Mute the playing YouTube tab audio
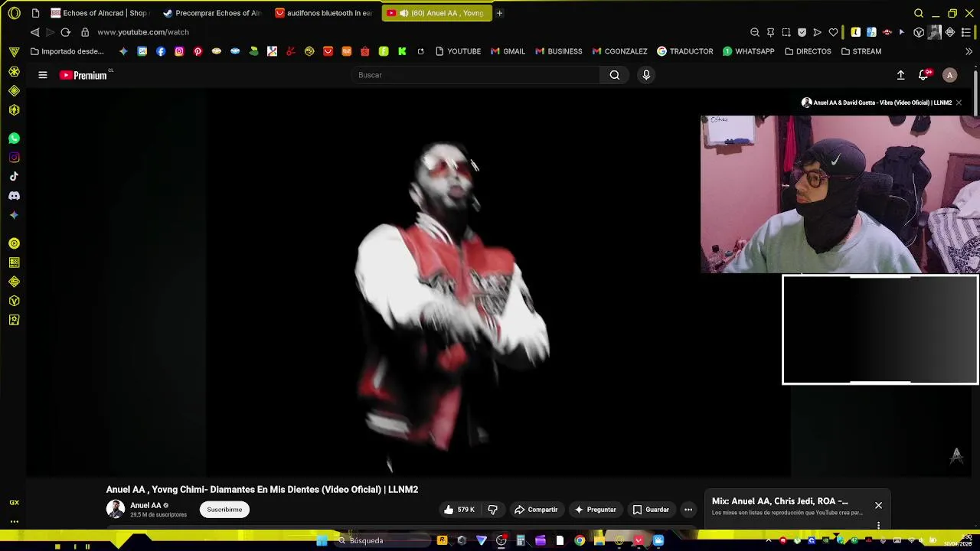980x551 pixels. point(403,13)
